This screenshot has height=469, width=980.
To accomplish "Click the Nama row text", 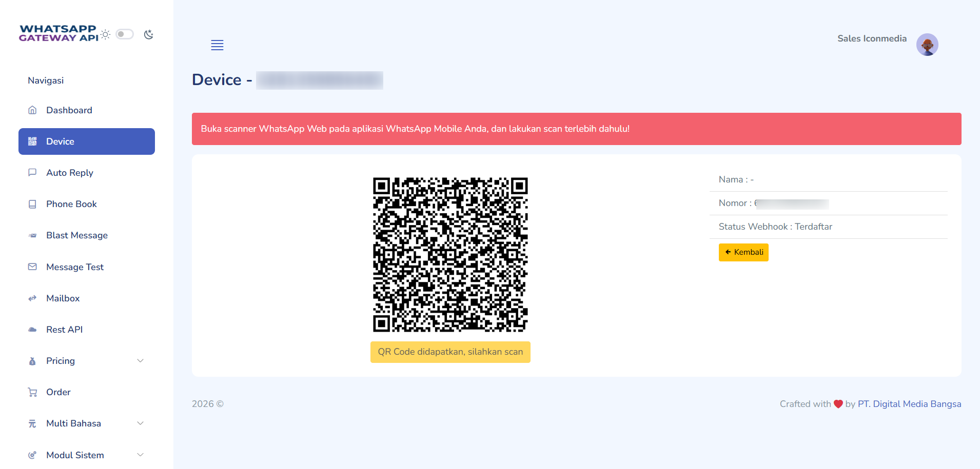I will [736, 179].
